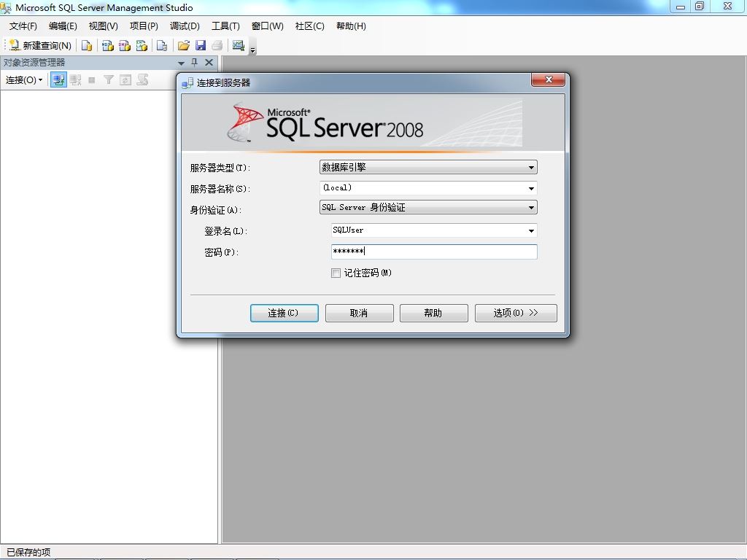Click the 连接(C) button

[285, 313]
